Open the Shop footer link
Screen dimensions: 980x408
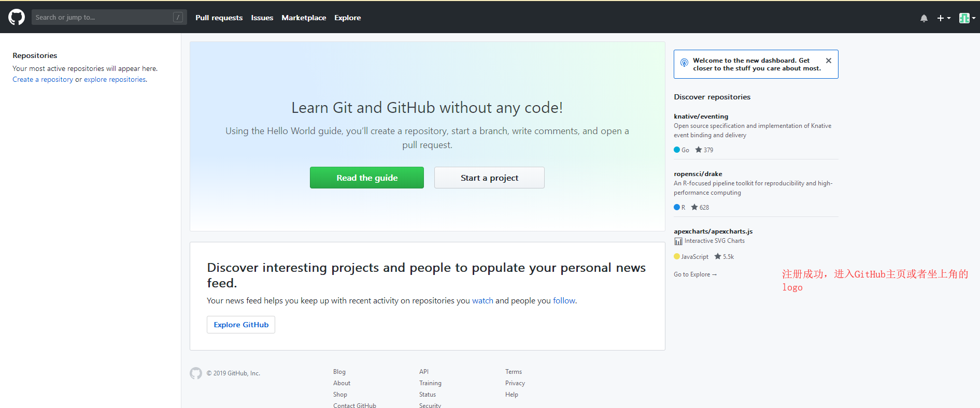pyautogui.click(x=340, y=395)
